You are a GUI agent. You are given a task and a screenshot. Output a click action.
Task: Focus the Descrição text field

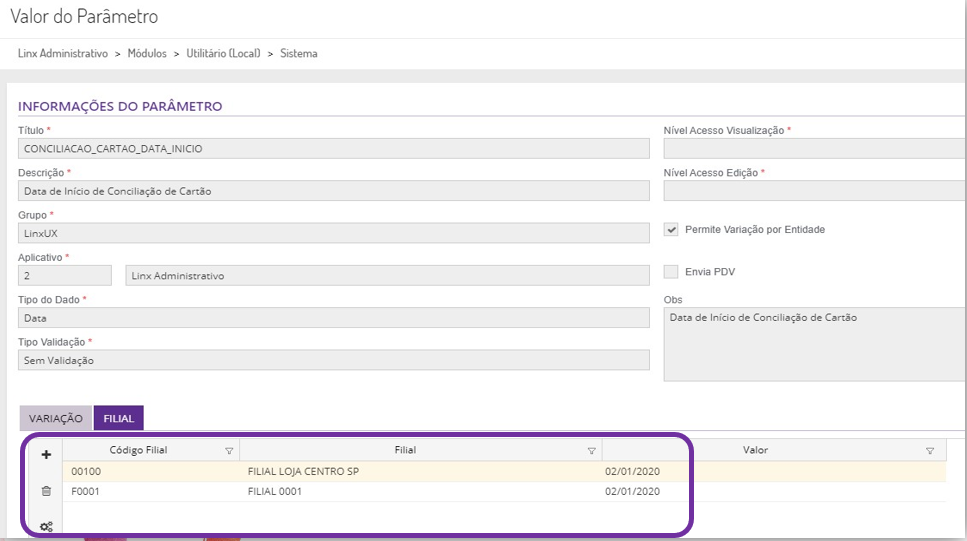point(334,191)
